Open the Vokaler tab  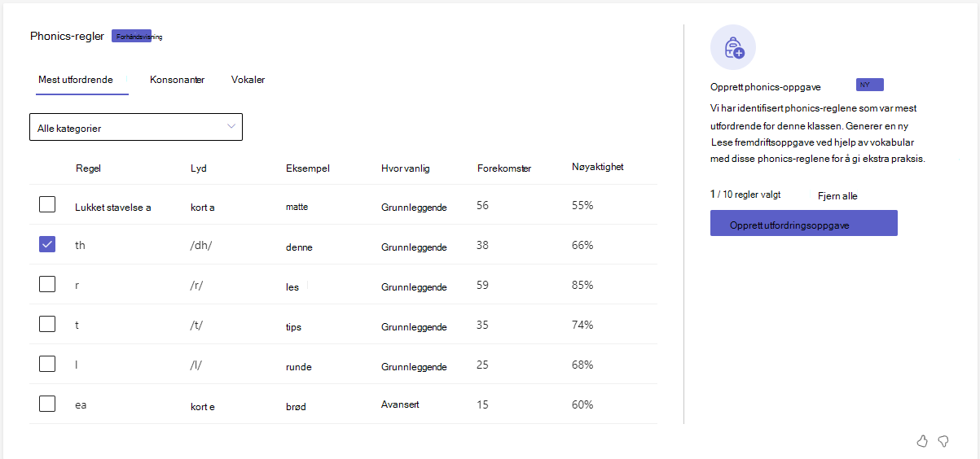click(x=248, y=80)
